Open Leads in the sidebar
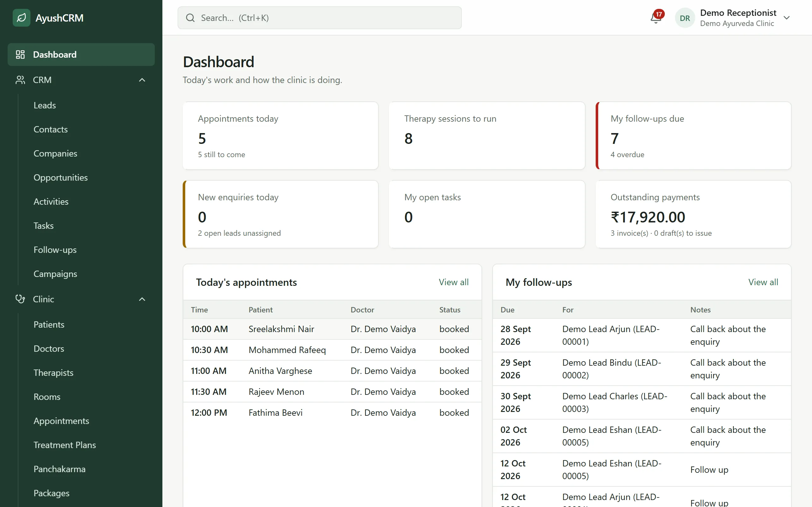Viewport: 812px width, 507px height. point(45,105)
